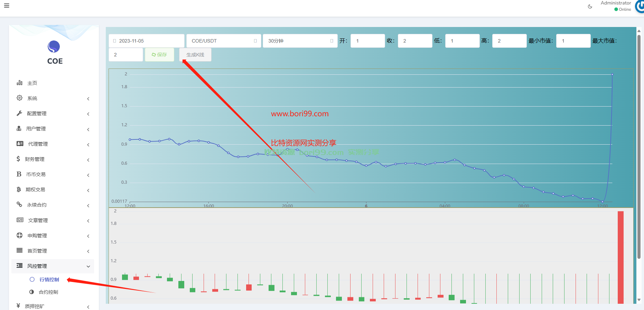Viewport: 644px width, 310px height.
Task: Click the COE brand title
Action: pos(55,61)
